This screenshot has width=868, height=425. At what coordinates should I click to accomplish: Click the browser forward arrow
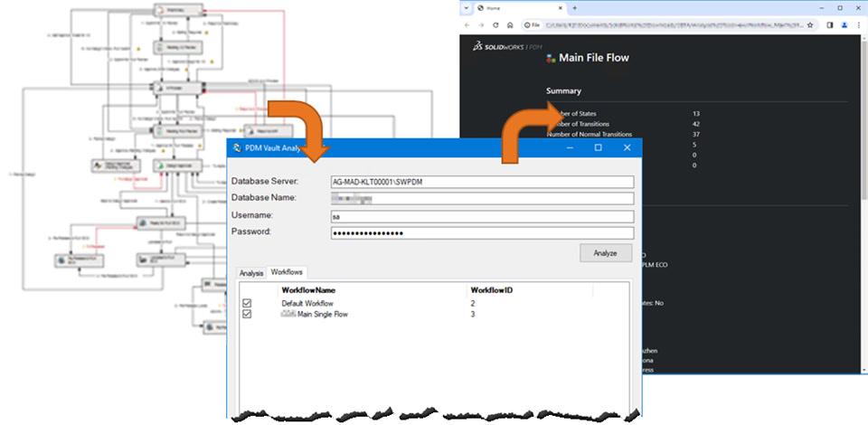[481, 25]
